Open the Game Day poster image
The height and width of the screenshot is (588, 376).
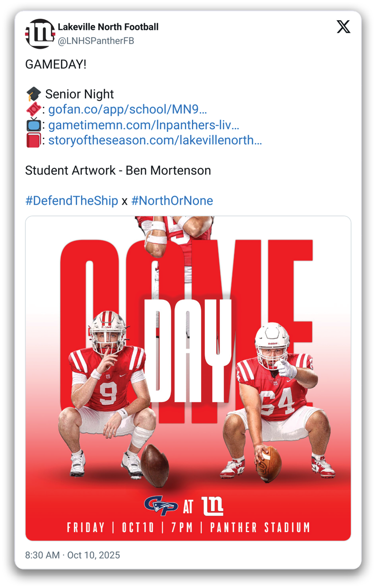(x=188, y=378)
